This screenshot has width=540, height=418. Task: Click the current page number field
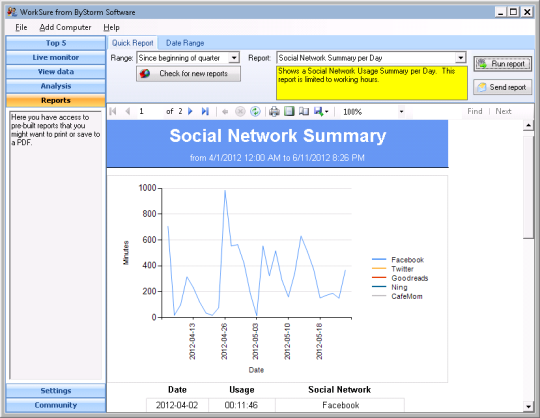(150, 111)
